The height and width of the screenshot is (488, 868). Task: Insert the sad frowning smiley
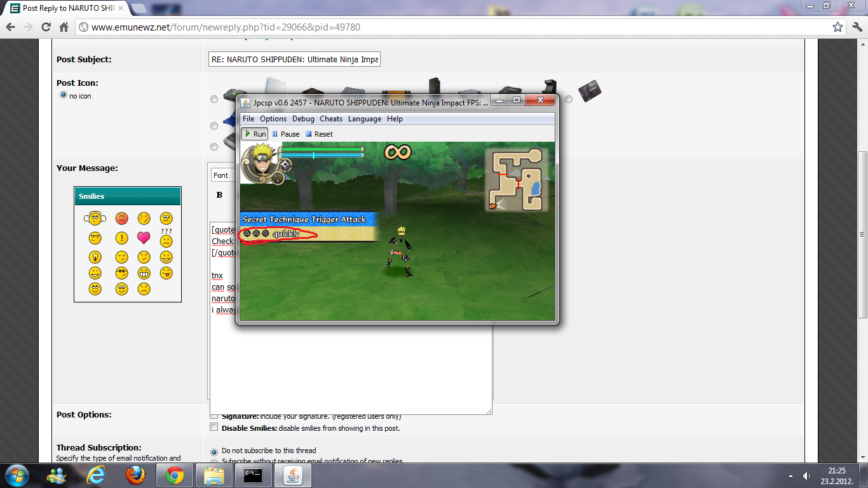(144, 289)
